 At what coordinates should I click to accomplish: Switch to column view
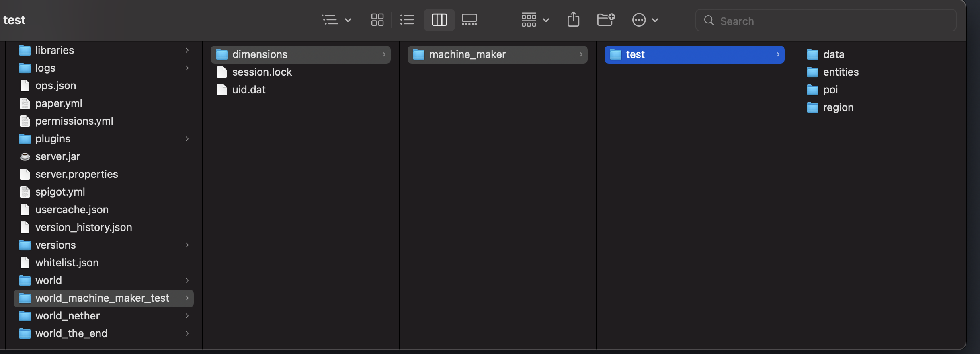pyautogui.click(x=439, y=20)
